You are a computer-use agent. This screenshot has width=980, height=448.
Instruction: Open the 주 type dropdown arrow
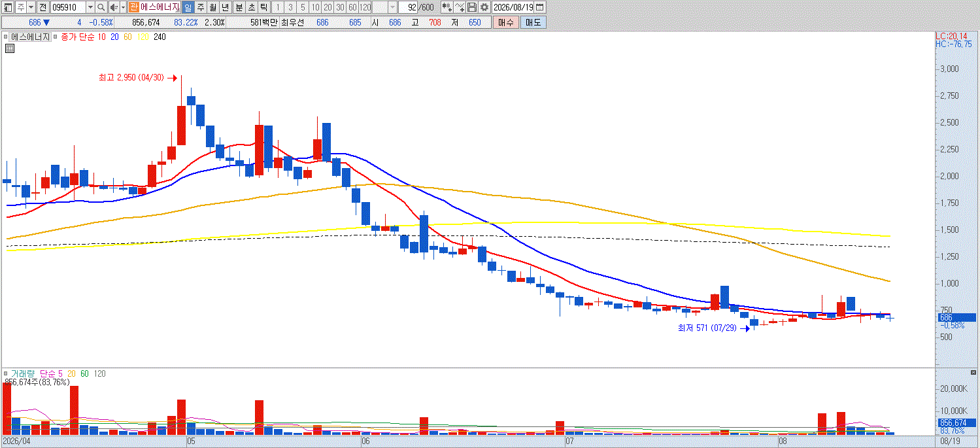tap(31, 7)
